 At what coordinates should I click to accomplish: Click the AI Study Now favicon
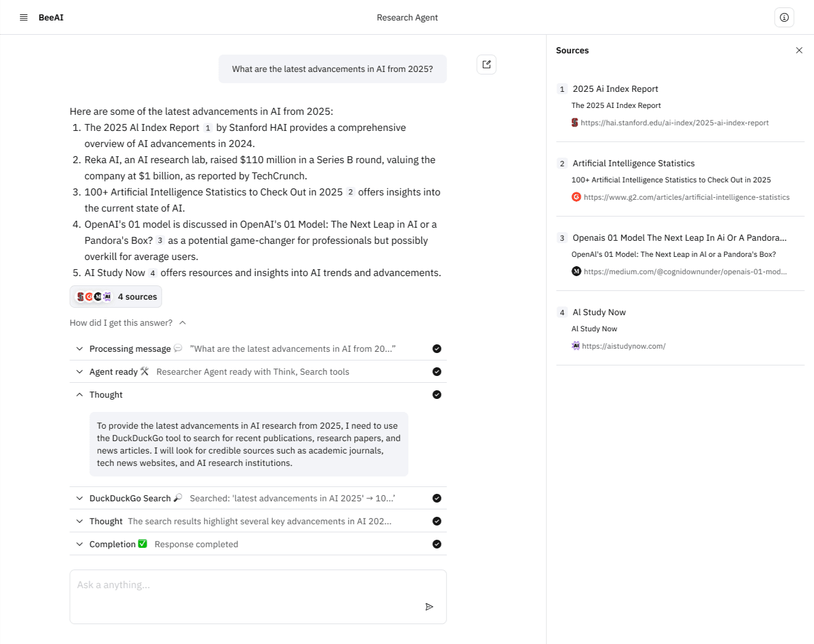tap(576, 346)
